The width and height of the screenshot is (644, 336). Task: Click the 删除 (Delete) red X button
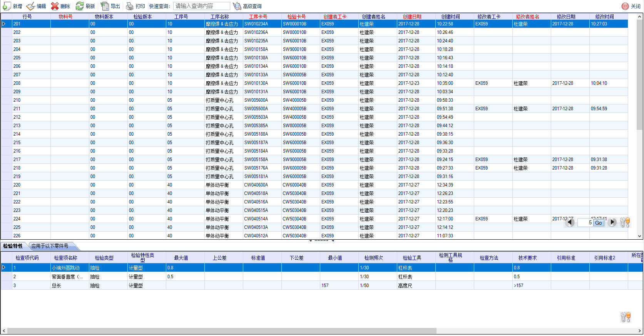pos(60,6)
